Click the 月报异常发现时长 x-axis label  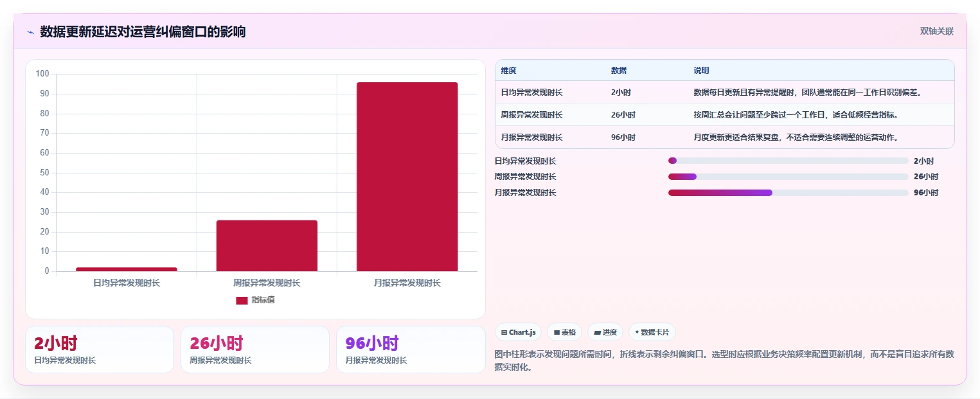click(x=407, y=283)
